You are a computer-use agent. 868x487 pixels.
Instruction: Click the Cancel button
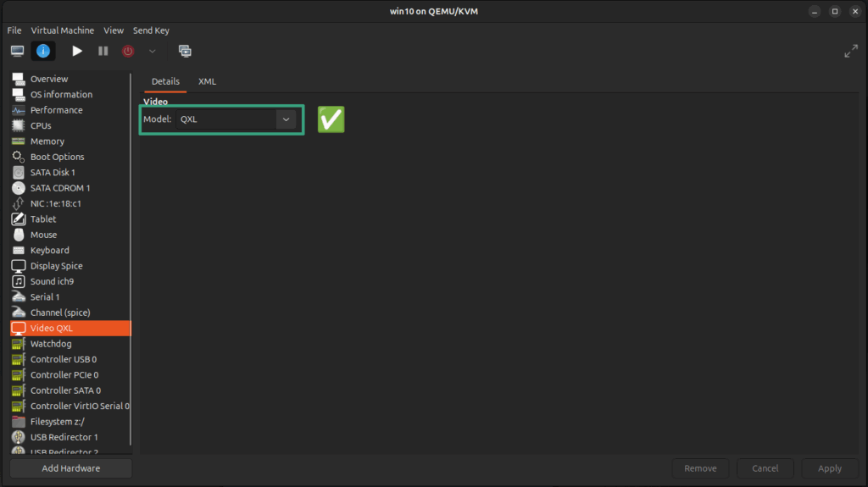click(x=765, y=468)
